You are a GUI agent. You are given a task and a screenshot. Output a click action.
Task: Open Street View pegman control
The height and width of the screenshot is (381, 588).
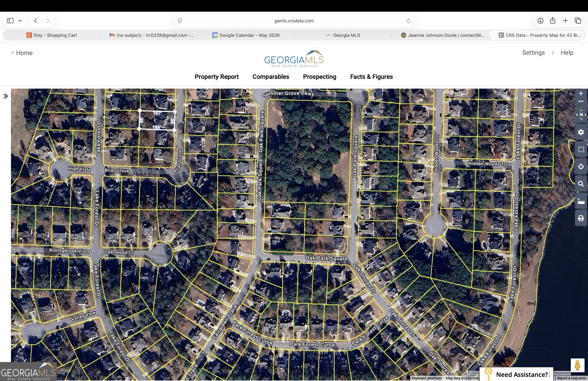pos(577,365)
